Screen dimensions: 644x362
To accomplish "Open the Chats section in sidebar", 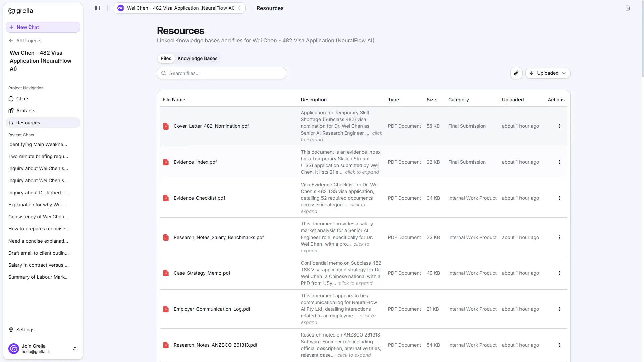I will coord(22,98).
